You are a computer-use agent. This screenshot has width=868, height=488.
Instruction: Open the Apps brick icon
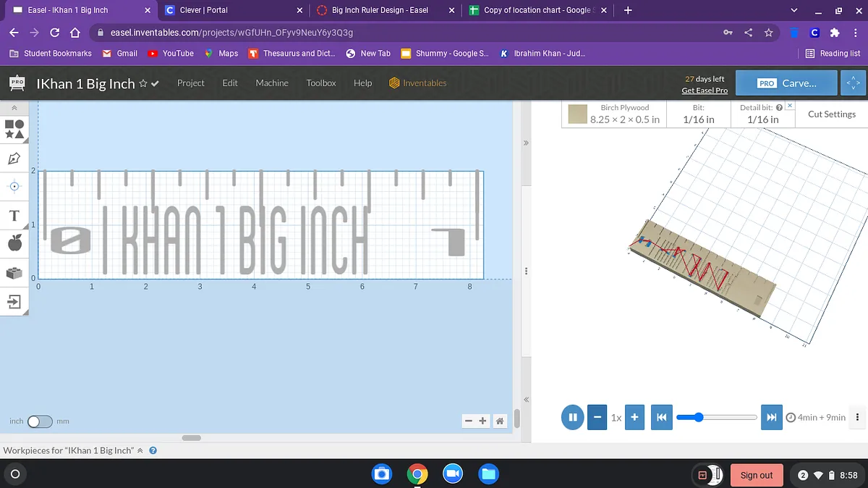click(x=14, y=273)
